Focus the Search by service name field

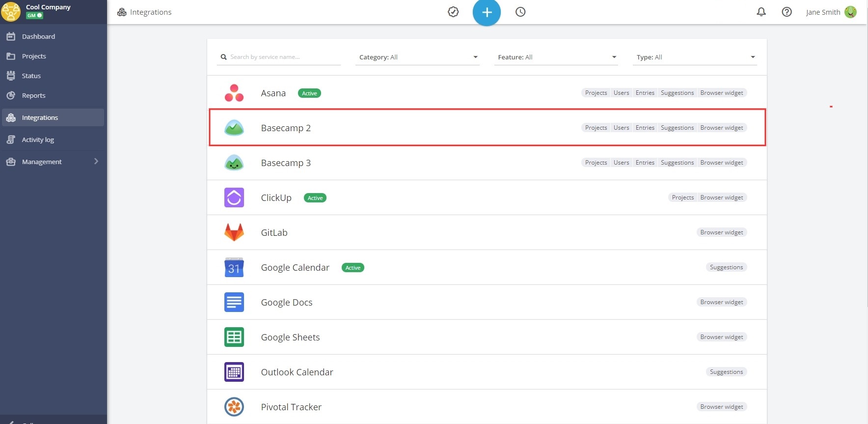279,57
